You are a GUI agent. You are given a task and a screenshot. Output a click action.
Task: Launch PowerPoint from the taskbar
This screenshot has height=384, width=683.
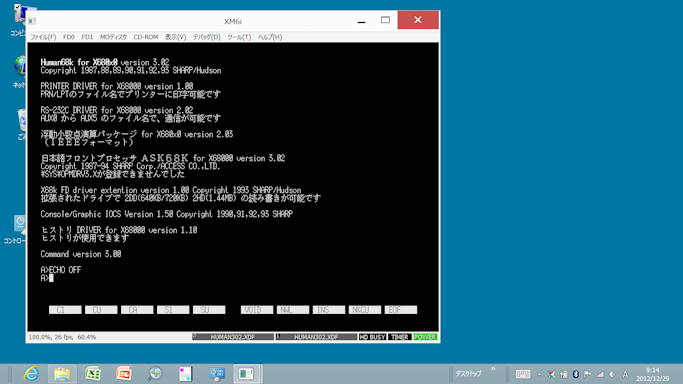tap(124, 374)
